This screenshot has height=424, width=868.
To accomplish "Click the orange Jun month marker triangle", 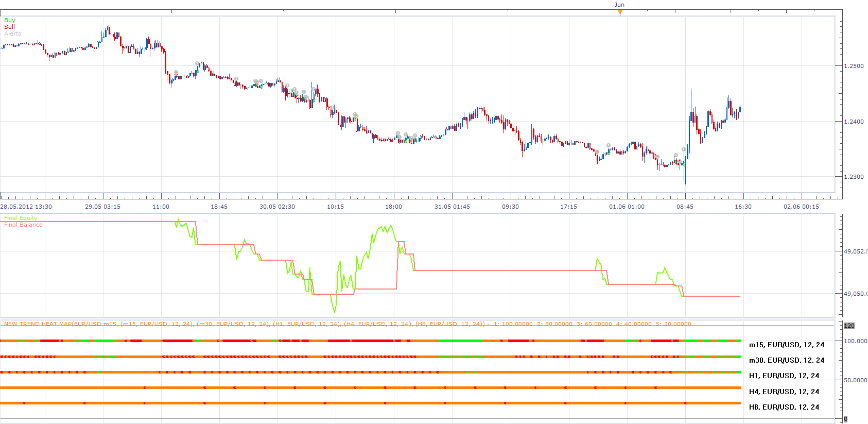I will [620, 13].
